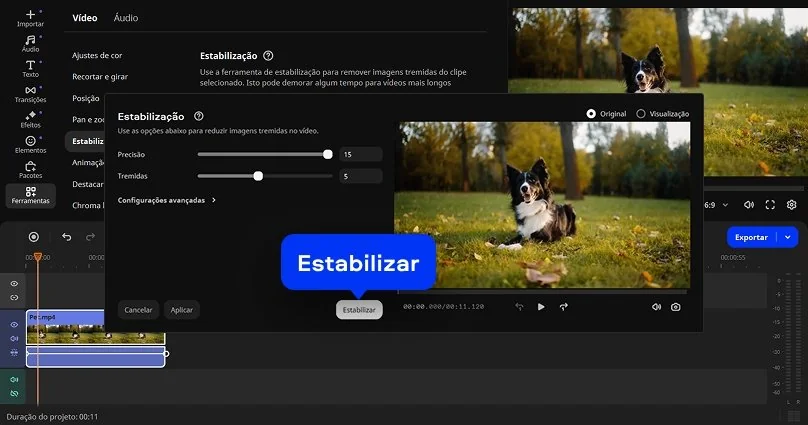Hide the Pet.mp4 video track with the eye icon

click(x=14, y=325)
